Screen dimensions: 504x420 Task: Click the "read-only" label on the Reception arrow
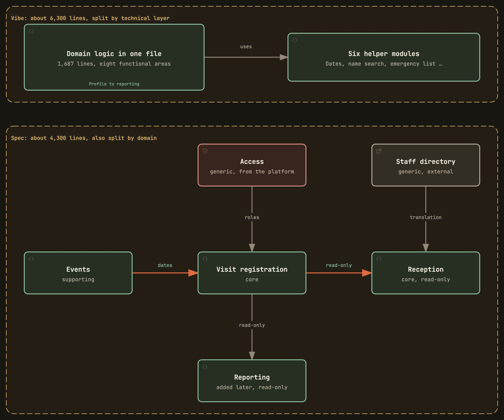(339, 265)
